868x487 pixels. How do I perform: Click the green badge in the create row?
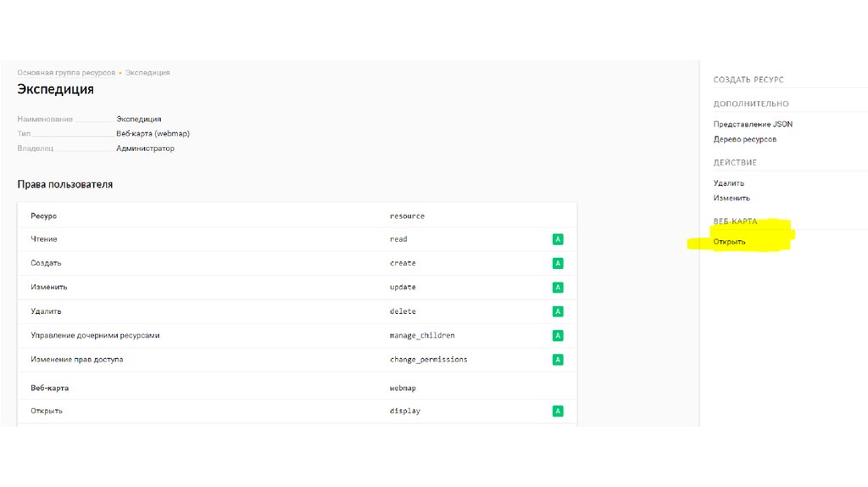(558, 263)
